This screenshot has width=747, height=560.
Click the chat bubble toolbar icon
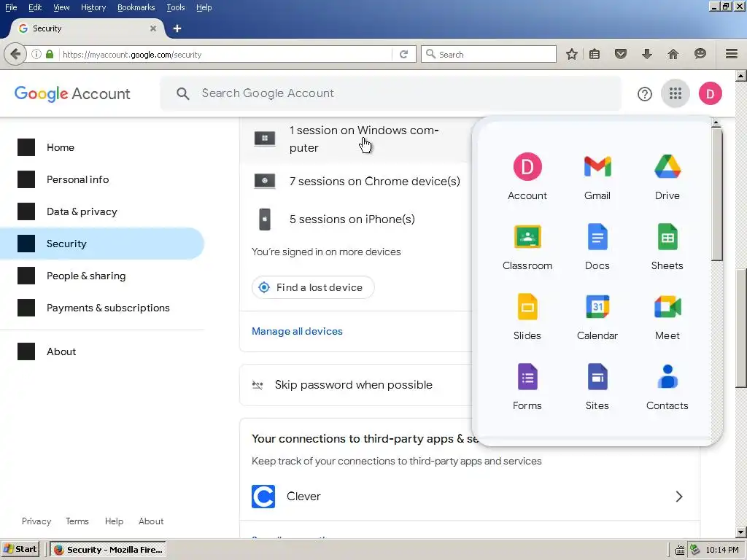coord(700,54)
